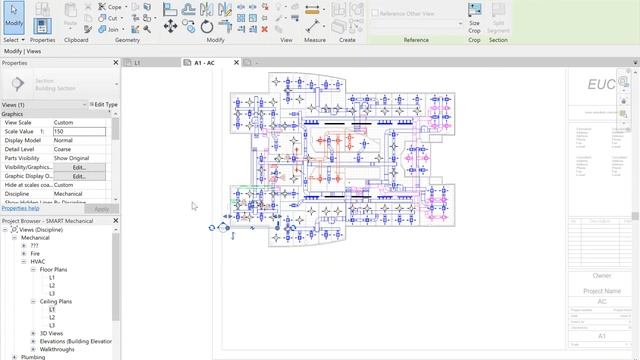Click the Apply button in Properties
The image size is (640, 360).
102,209
